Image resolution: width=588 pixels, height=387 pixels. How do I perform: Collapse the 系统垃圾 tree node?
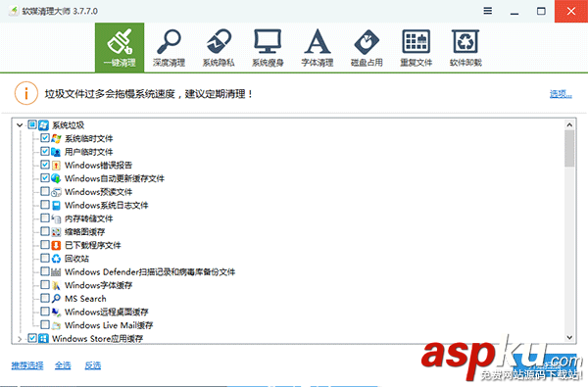point(20,125)
